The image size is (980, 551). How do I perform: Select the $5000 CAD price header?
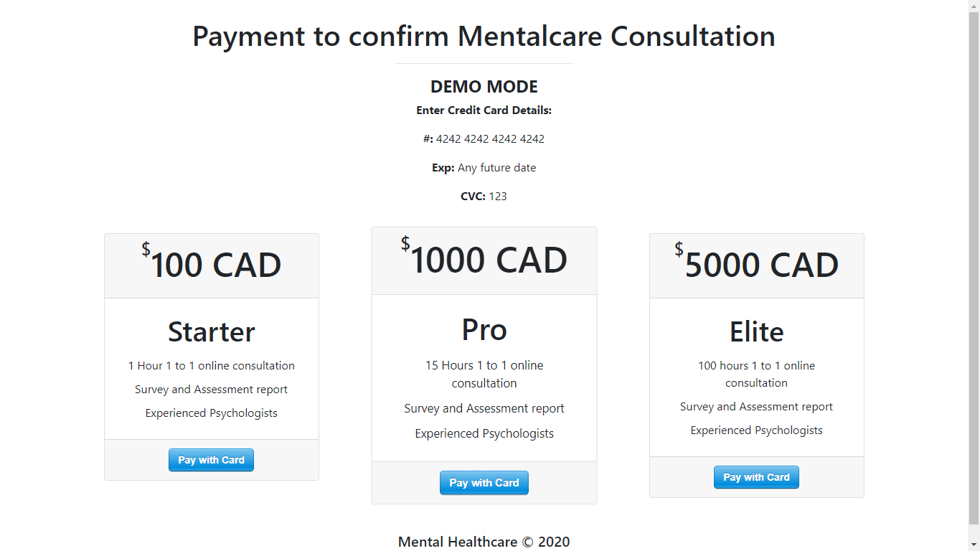click(757, 265)
